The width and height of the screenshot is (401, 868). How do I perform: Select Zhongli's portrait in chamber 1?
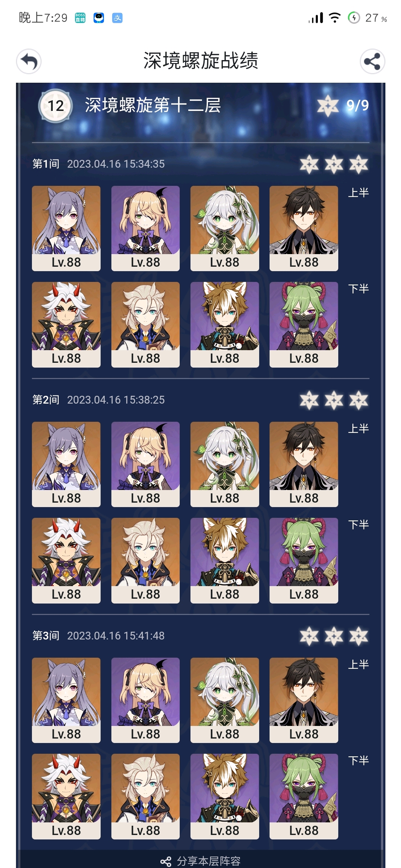[304, 228]
